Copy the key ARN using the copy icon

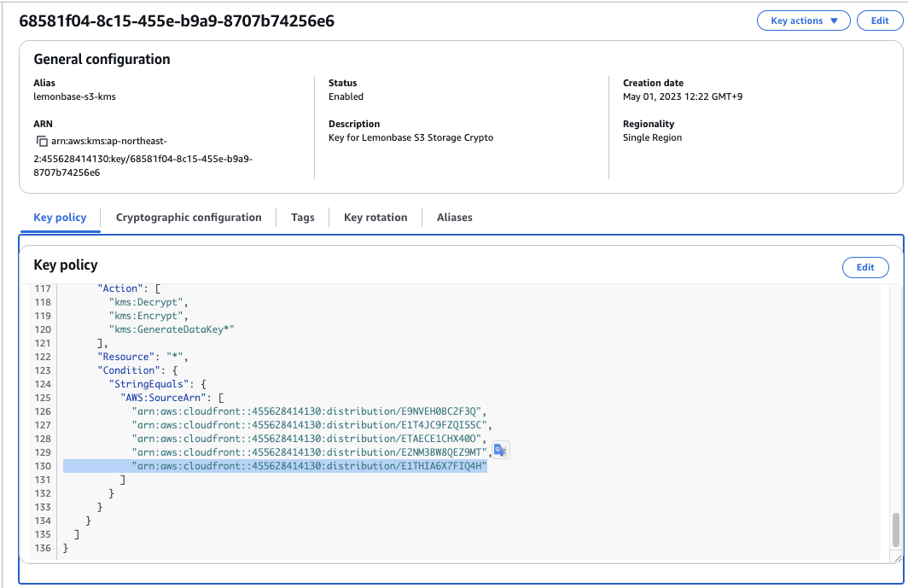click(x=42, y=141)
